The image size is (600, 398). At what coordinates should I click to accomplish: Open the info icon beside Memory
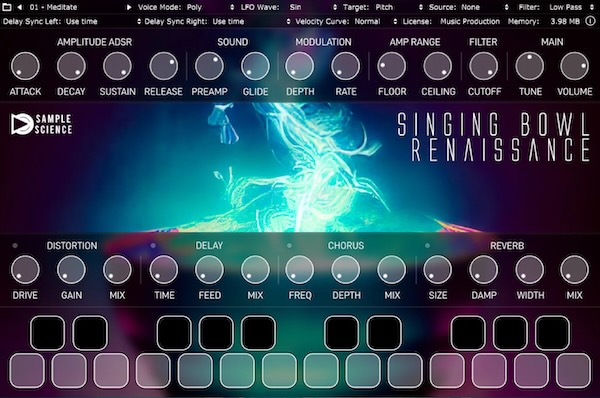(590, 21)
